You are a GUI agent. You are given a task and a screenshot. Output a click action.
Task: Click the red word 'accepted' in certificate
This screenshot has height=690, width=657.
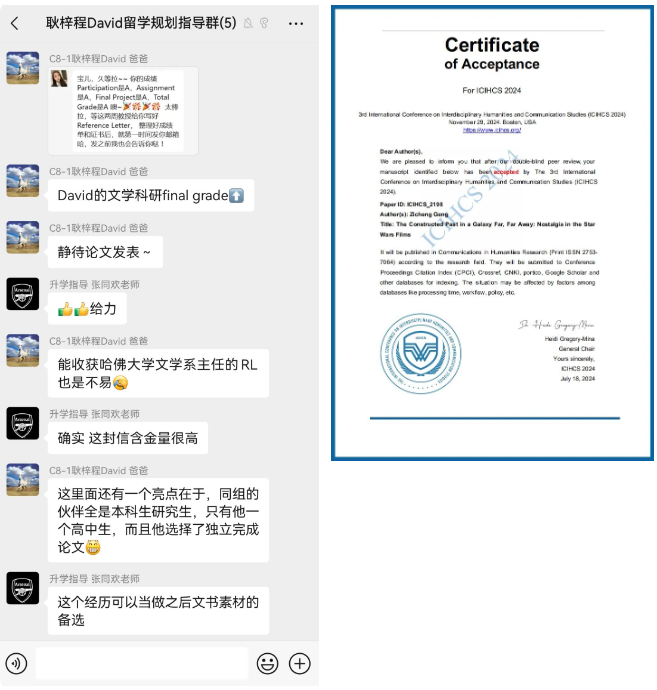pos(506,172)
